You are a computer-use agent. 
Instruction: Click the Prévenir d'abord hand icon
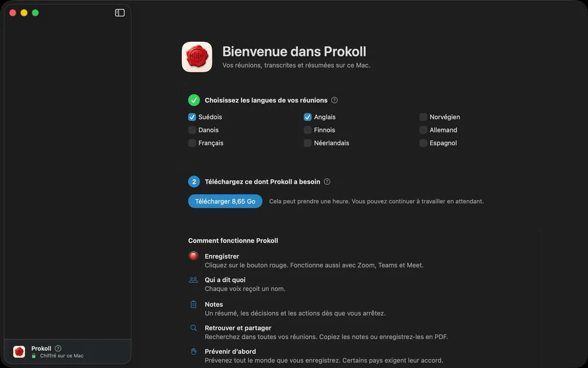[194, 351]
